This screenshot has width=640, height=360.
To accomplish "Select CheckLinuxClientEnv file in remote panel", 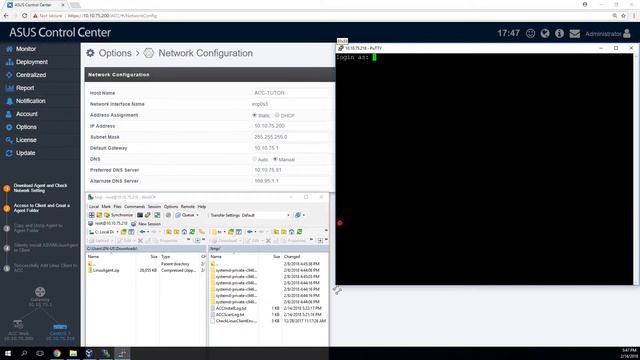I will [x=236, y=321].
